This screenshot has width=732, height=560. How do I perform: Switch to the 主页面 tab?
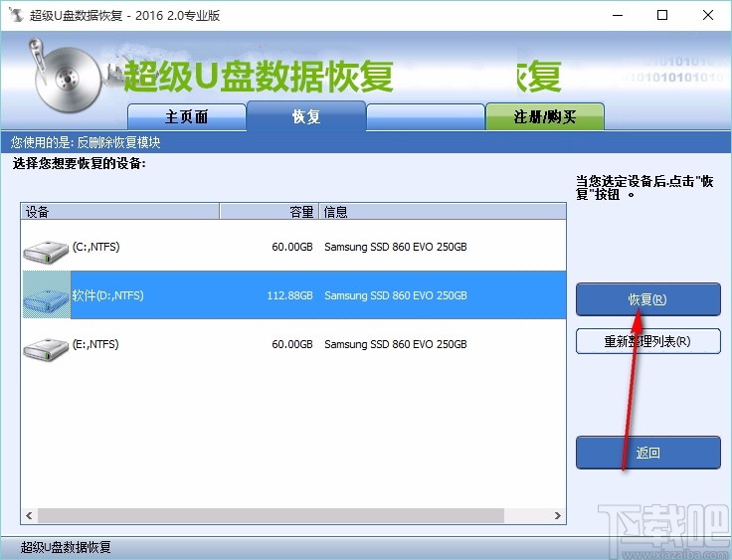pos(187,116)
